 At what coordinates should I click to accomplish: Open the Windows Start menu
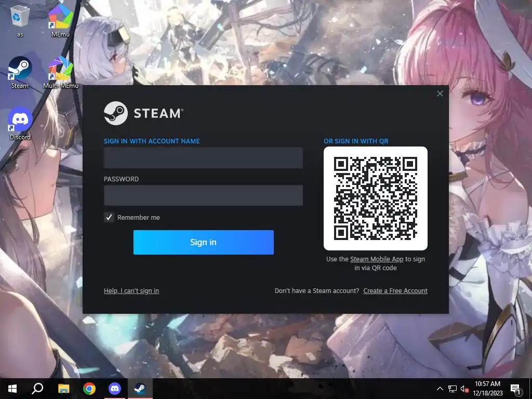click(12, 389)
